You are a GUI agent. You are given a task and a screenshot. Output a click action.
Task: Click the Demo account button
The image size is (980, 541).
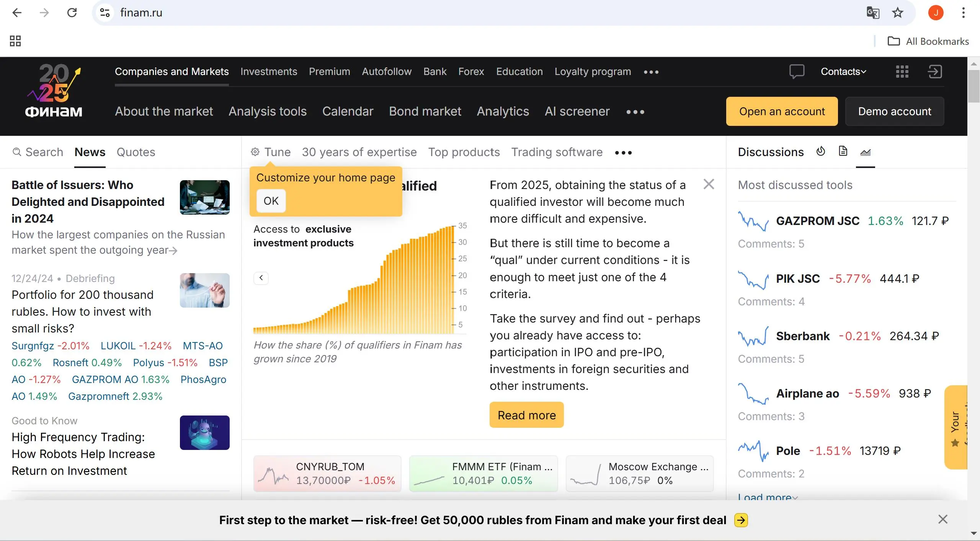(895, 111)
